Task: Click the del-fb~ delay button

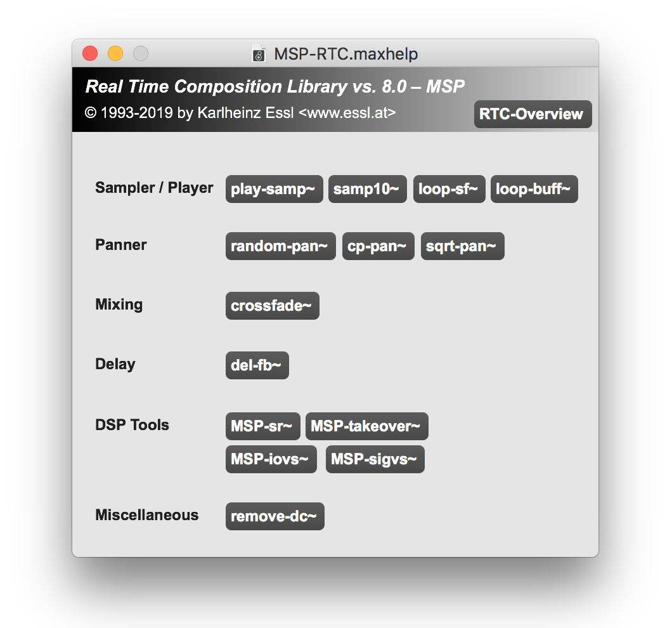Action: [x=257, y=365]
